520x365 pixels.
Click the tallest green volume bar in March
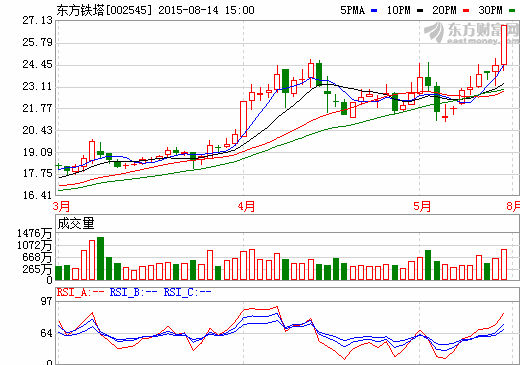(x=100, y=258)
